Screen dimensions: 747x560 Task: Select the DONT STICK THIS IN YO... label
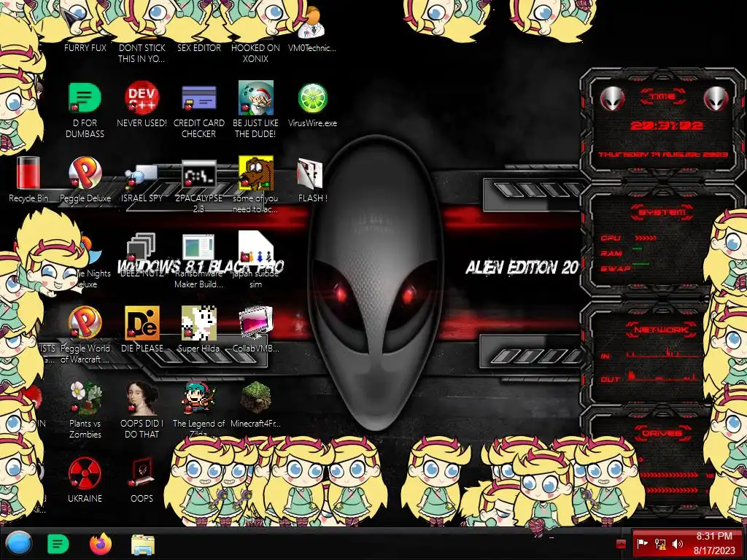142,53
